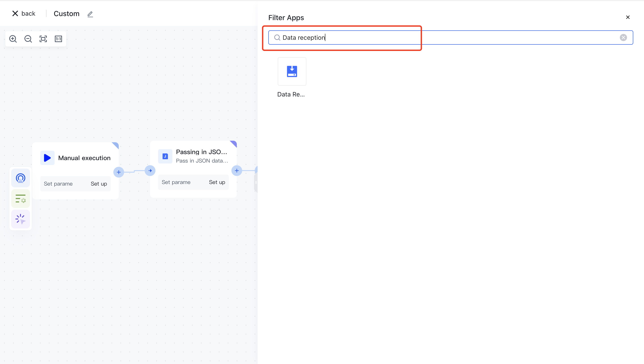Click the arrow connector before JSON node
This screenshot has width=644, height=364.
click(x=150, y=171)
